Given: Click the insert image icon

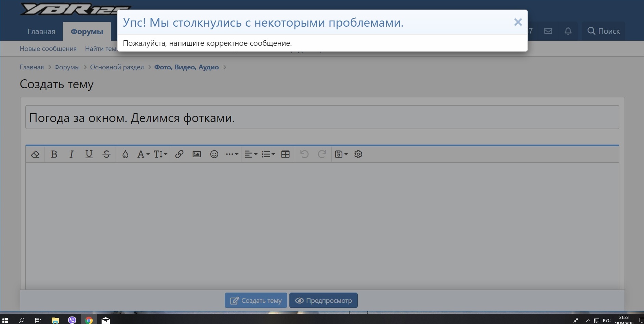Looking at the screenshot, I should (x=197, y=154).
